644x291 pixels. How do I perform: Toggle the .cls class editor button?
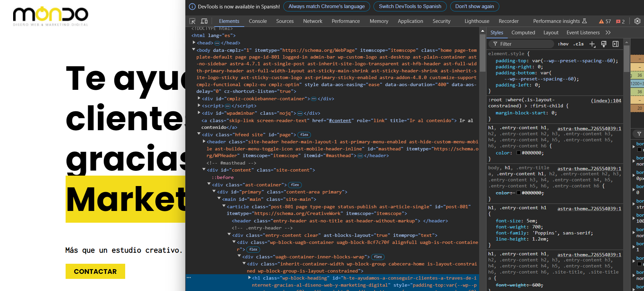tap(578, 44)
